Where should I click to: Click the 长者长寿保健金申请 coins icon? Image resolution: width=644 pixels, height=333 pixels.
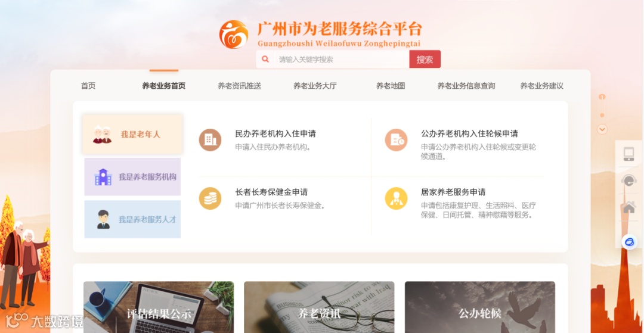(x=210, y=198)
